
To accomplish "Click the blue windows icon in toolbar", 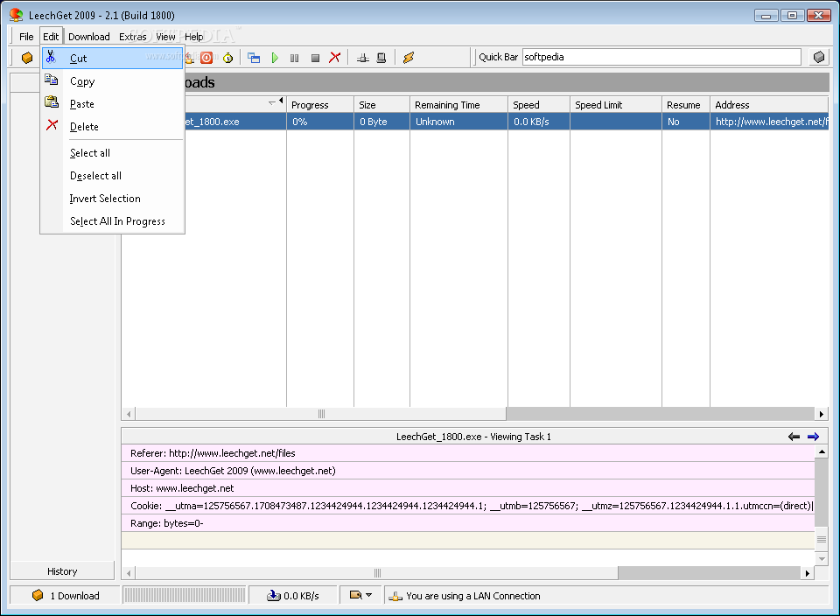I will tap(254, 58).
